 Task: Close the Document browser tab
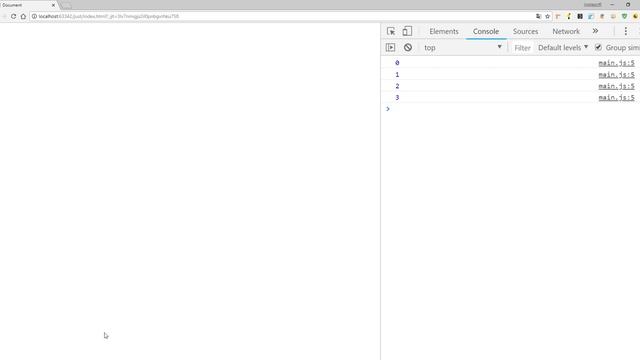(53, 5)
